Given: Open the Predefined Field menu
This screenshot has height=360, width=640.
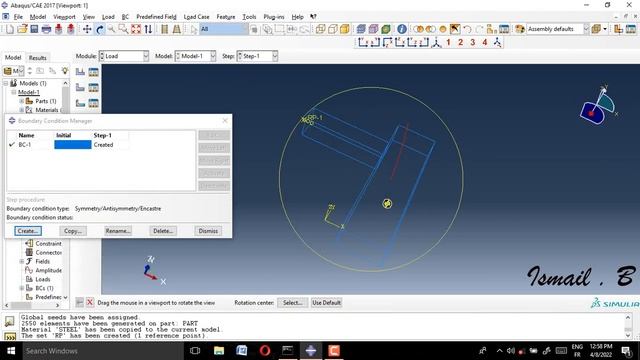Looking at the screenshot, I should click(x=156, y=17).
